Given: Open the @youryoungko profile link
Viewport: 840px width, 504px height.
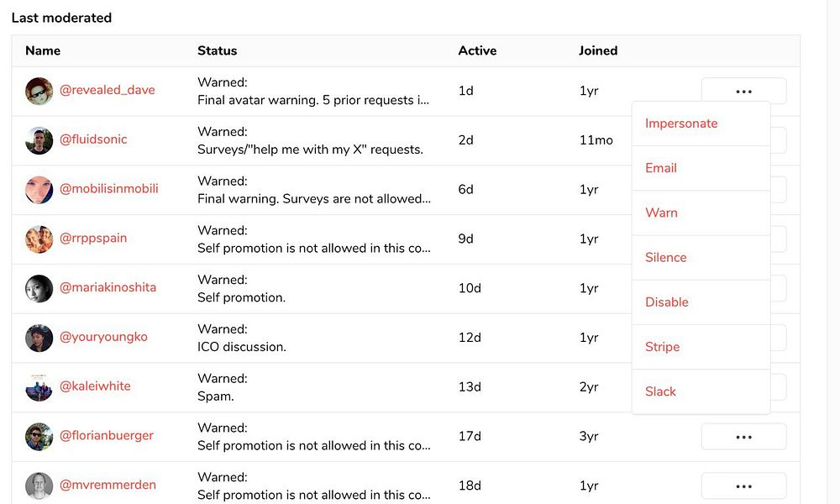Looking at the screenshot, I should coord(103,337).
